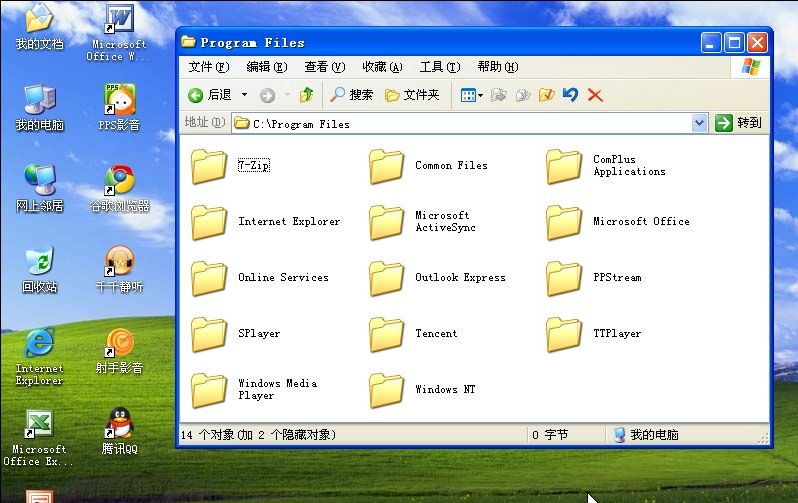This screenshot has height=503, width=798.
Task: Open the 文件(F) menu
Action: (x=209, y=67)
